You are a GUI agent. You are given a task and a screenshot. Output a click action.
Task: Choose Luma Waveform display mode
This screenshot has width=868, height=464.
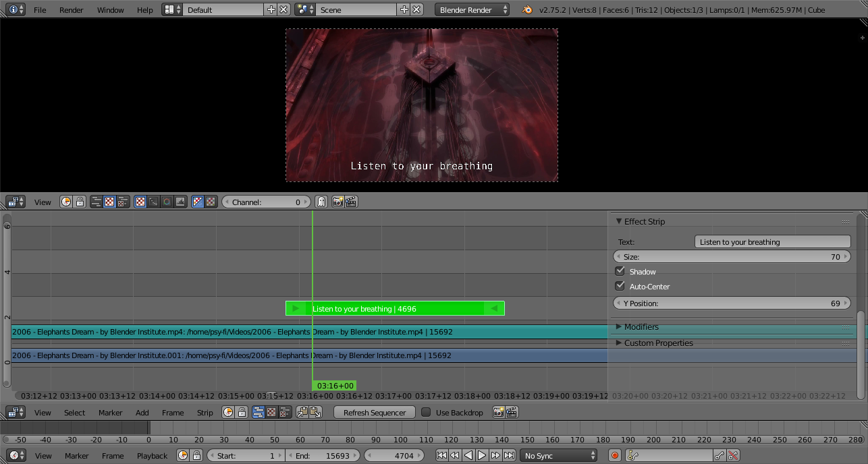[x=154, y=202]
